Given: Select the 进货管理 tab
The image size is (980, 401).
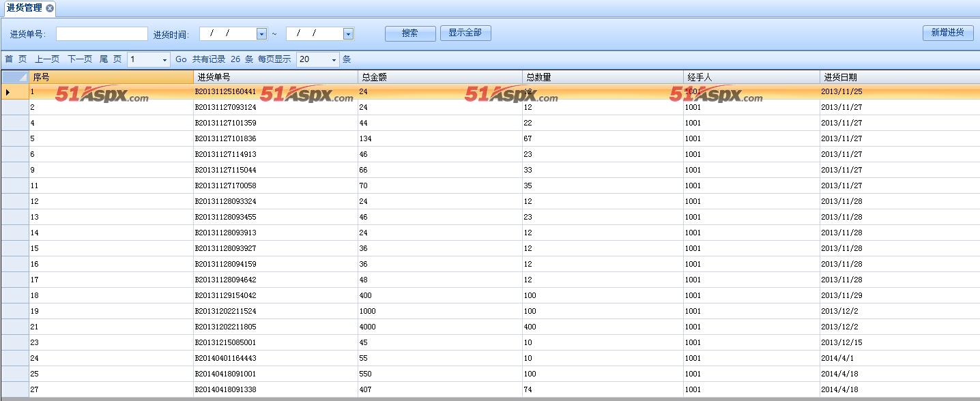Looking at the screenshot, I should pos(24,8).
